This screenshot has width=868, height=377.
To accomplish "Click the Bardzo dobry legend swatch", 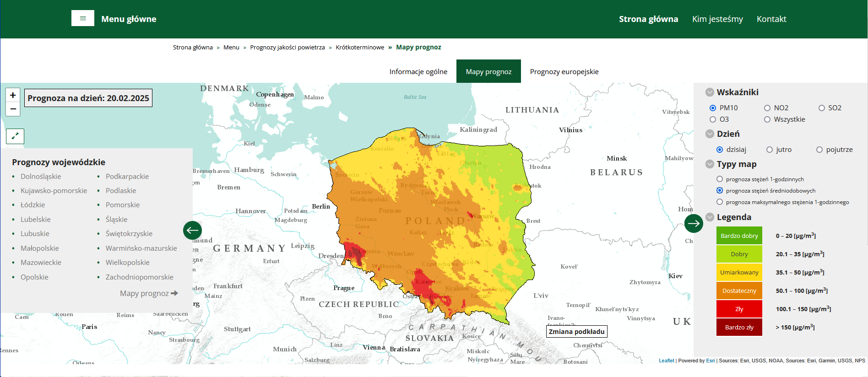I will tap(739, 236).
